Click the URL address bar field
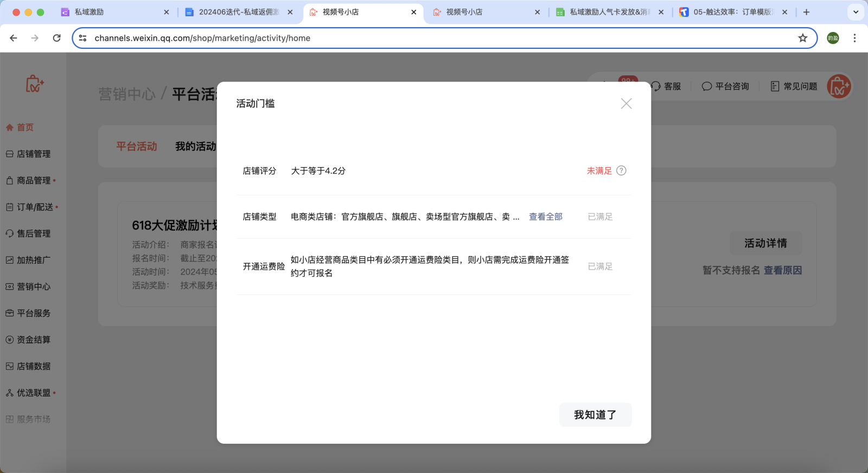 [434, 38]
